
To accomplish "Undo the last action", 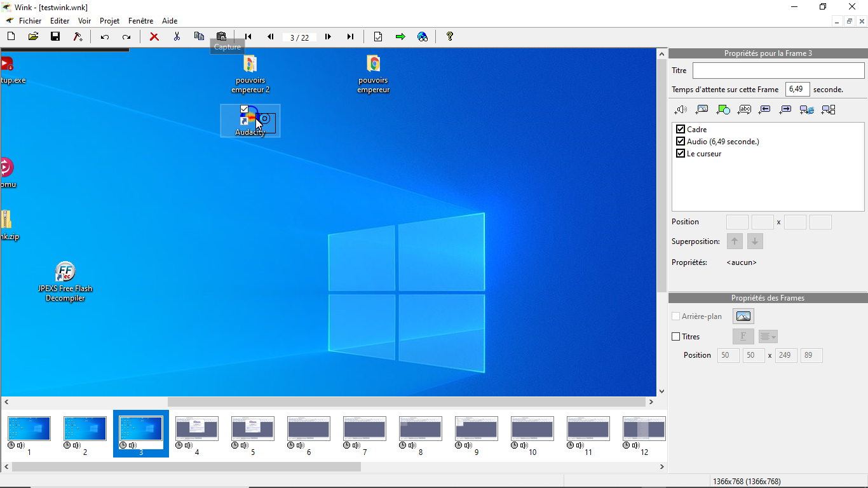I will coord(105,37).
